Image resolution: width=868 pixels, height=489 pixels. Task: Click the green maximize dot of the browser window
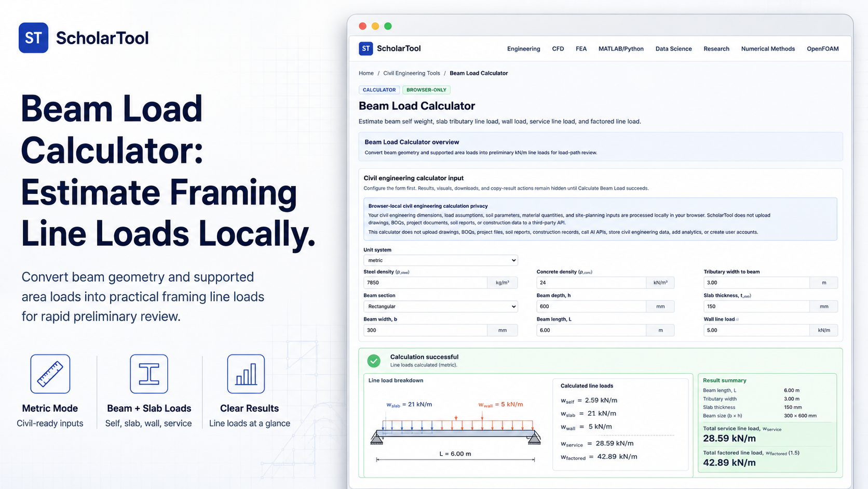click(x=388, y=26)
